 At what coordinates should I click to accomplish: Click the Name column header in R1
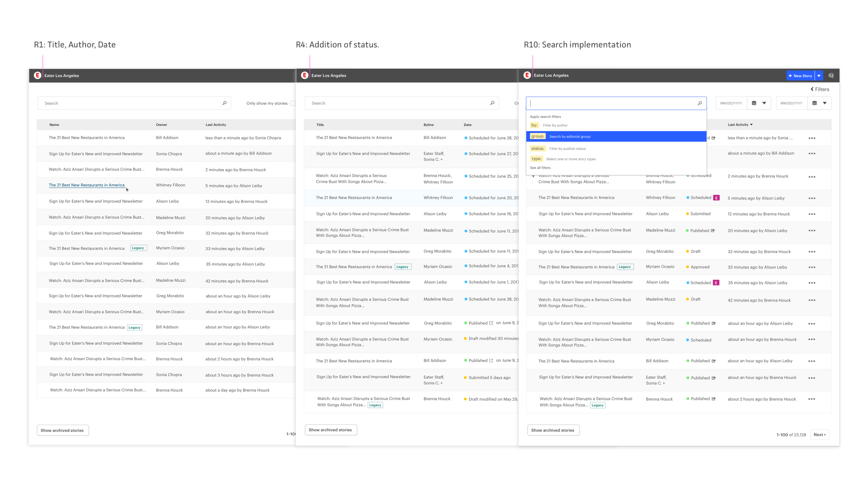click(x=54, y=125)
